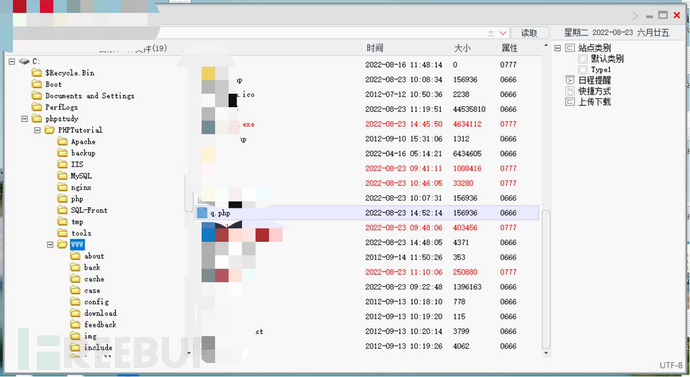Click the C: drive icon
This screenshot has width=690, height=377.
24,61
